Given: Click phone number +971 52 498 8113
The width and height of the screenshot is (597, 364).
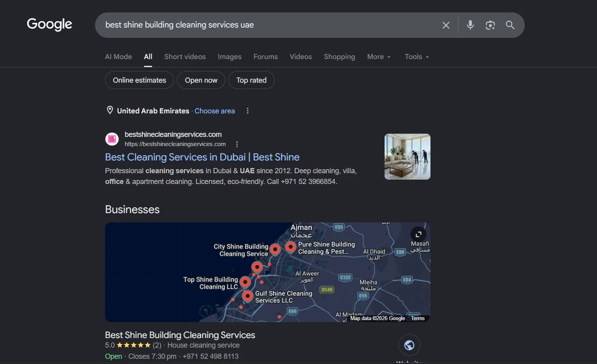Looking at the screenshot, I should (210, 356).
